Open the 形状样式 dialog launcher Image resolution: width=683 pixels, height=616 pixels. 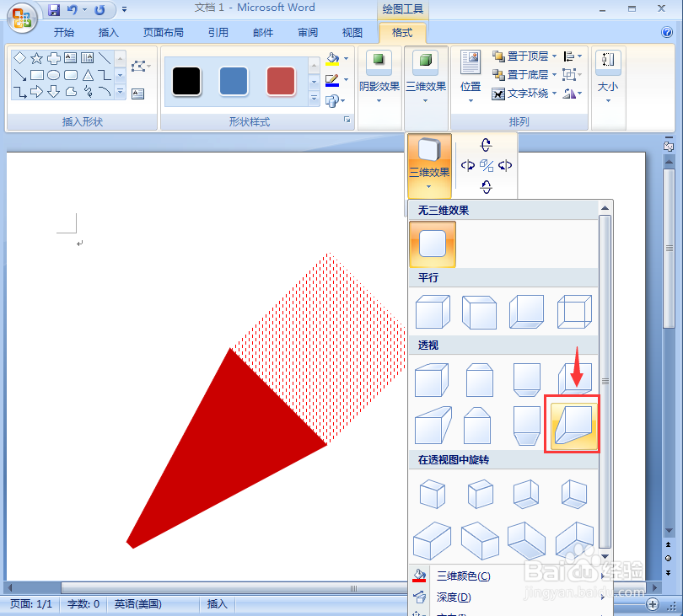347,120
